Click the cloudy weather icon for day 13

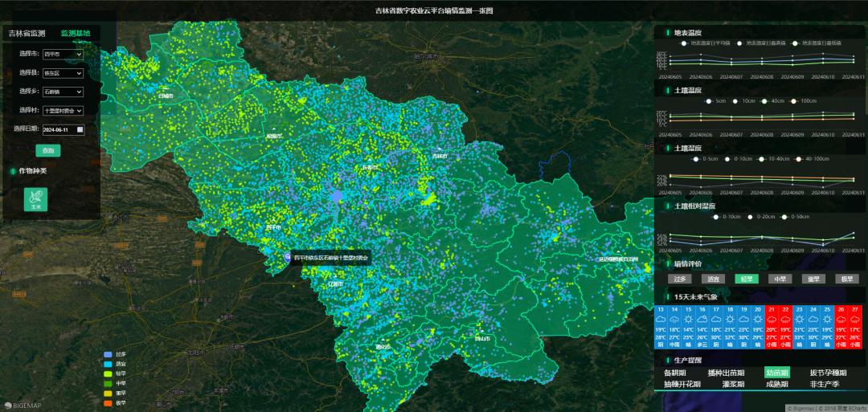pyautogui.click(x=661, y=319)
